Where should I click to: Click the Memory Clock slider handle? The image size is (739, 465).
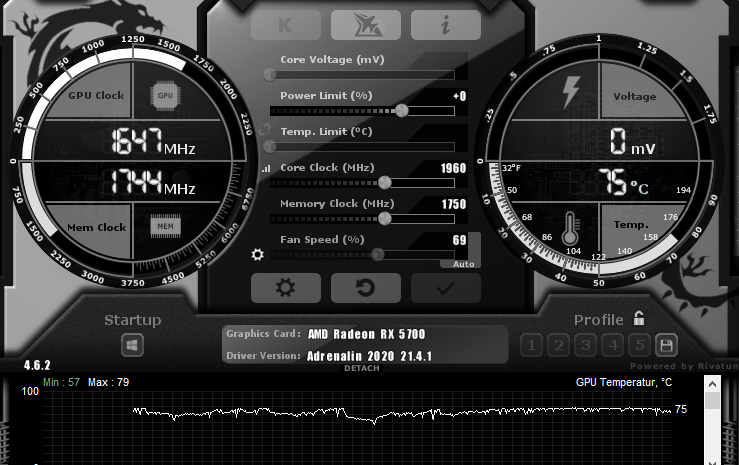[385, 219]
